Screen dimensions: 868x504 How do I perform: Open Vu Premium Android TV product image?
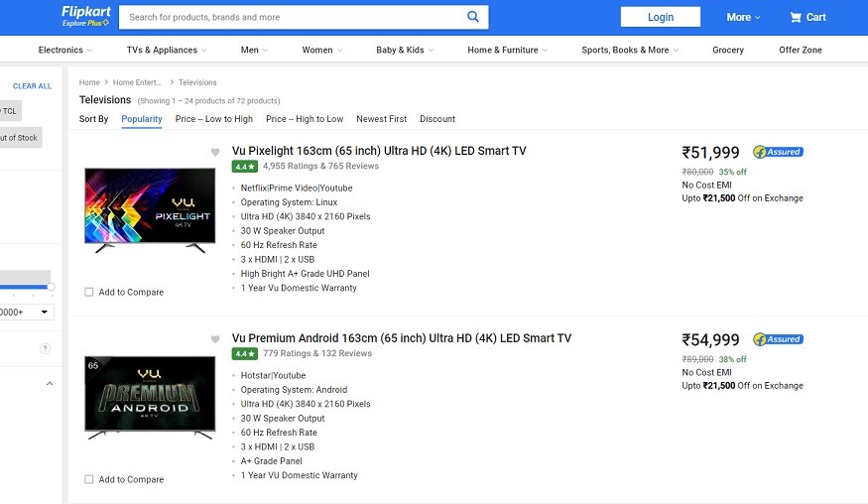[150, 398]
